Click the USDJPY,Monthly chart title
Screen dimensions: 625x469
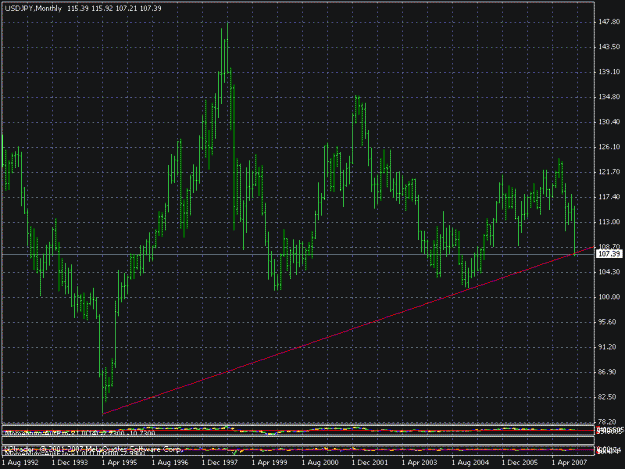[33, 8]
